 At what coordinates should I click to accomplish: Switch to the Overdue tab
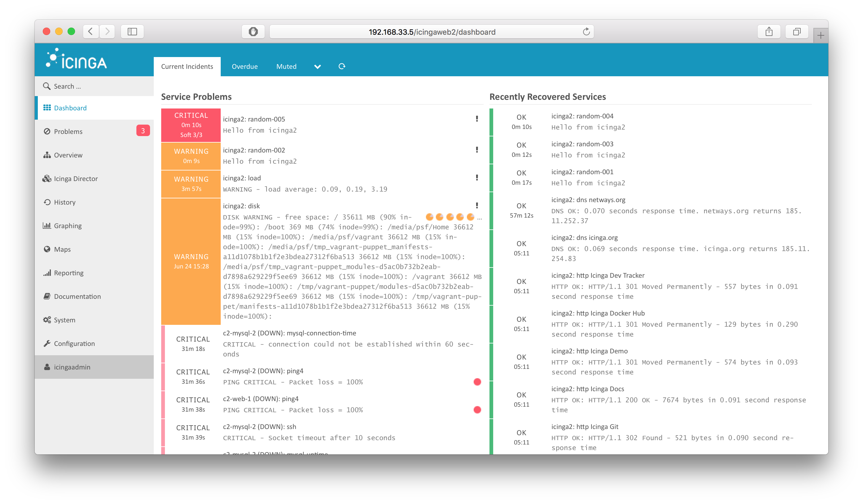click(x=245, y=66)
